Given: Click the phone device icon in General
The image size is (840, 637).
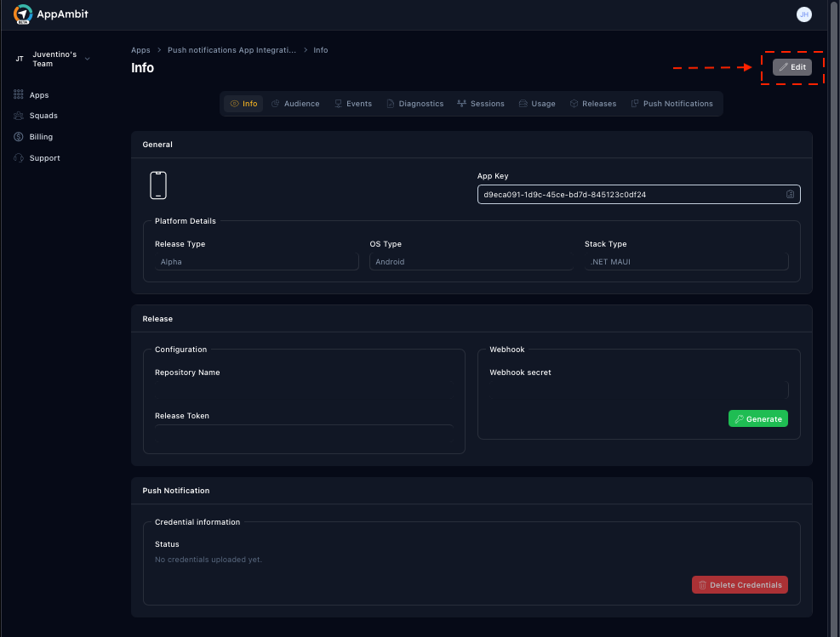Looking at the screenshot, I should 158,185.
